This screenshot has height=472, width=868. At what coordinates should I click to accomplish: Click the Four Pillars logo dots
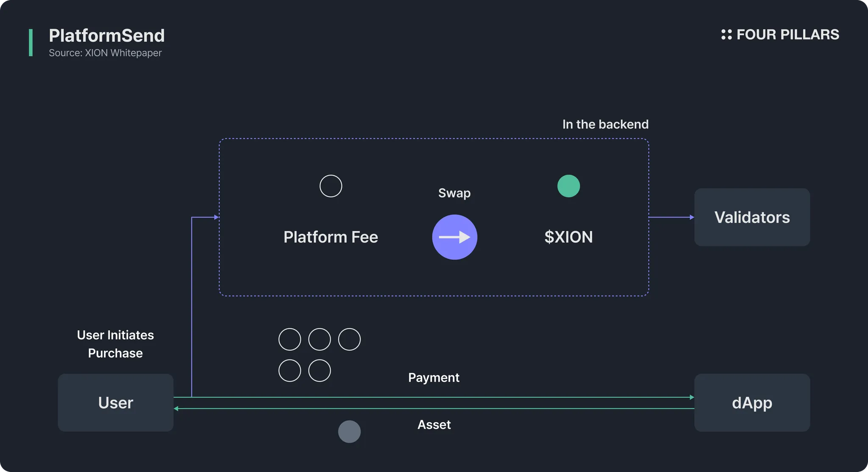click(x=726, y=35)
